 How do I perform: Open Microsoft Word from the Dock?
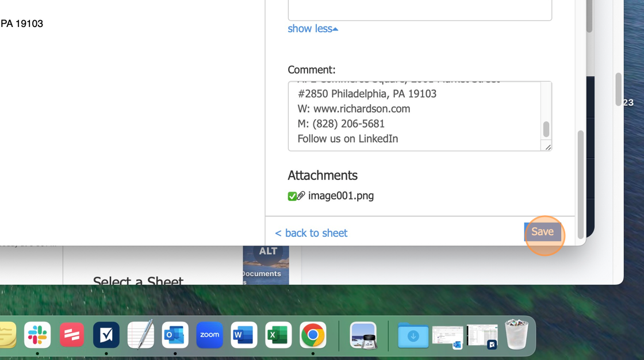pos(244,335)
